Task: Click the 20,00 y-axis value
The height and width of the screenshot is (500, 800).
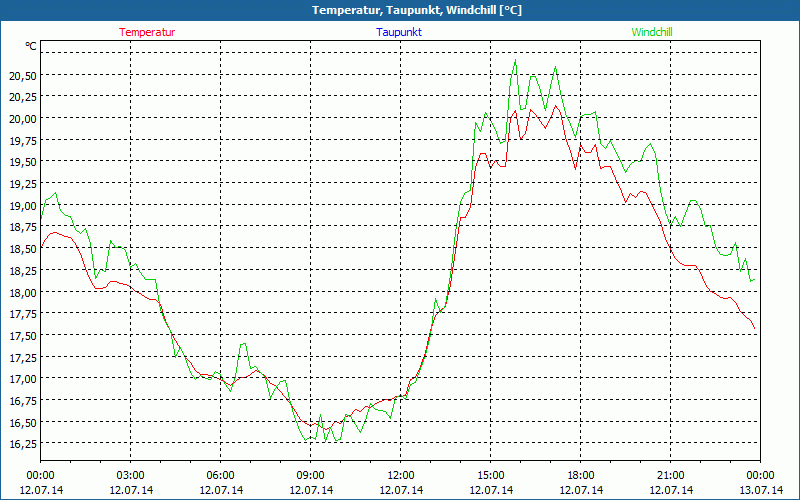Action: pyautogui.click(x=23, y=118)
